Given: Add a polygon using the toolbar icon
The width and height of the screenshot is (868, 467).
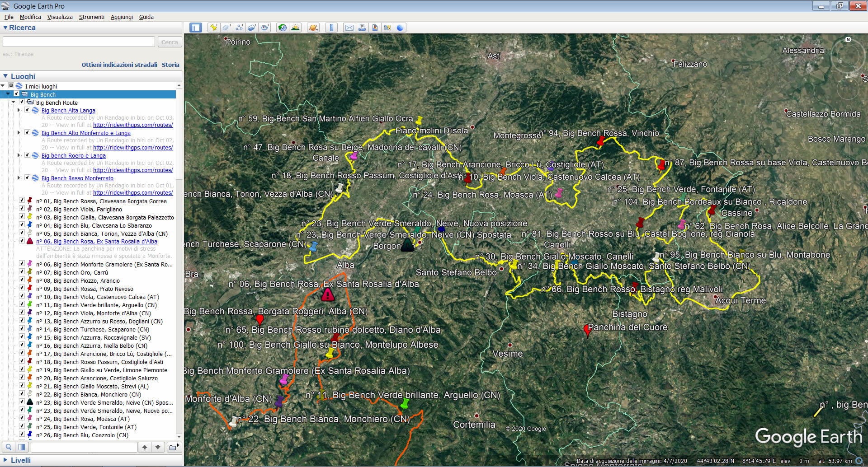Looking at the screenshot, I should 226,28.
